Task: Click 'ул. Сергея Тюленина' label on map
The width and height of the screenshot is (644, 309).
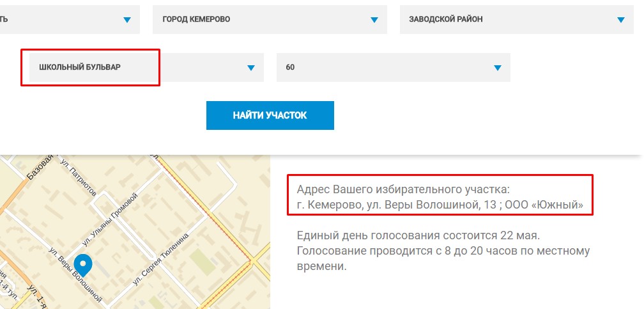Action: click(160, 259)
